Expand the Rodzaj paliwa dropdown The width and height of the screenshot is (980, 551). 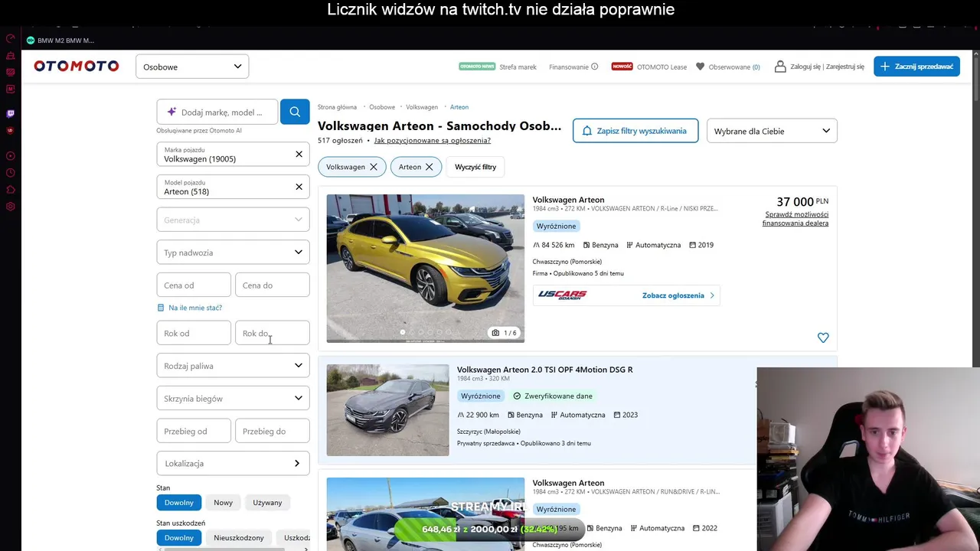click(x=233, y=366)
